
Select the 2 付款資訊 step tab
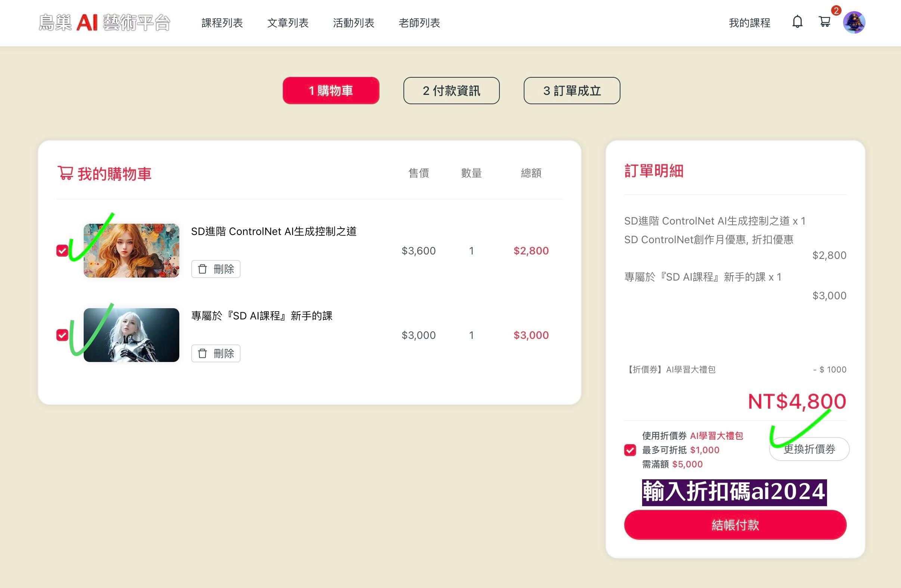pyautogui.click(x=451, y=91)
